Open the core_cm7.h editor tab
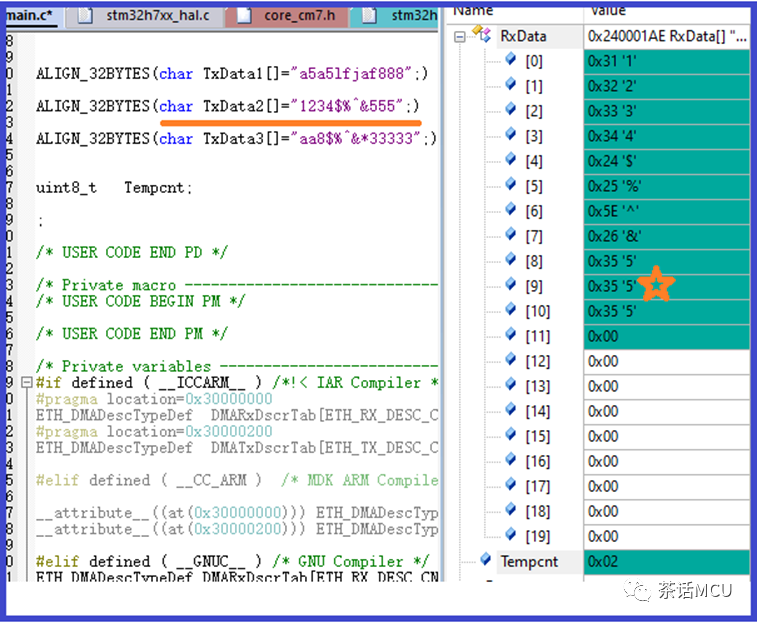This screenshot has height=623, width=757. [x=298, y=15]
